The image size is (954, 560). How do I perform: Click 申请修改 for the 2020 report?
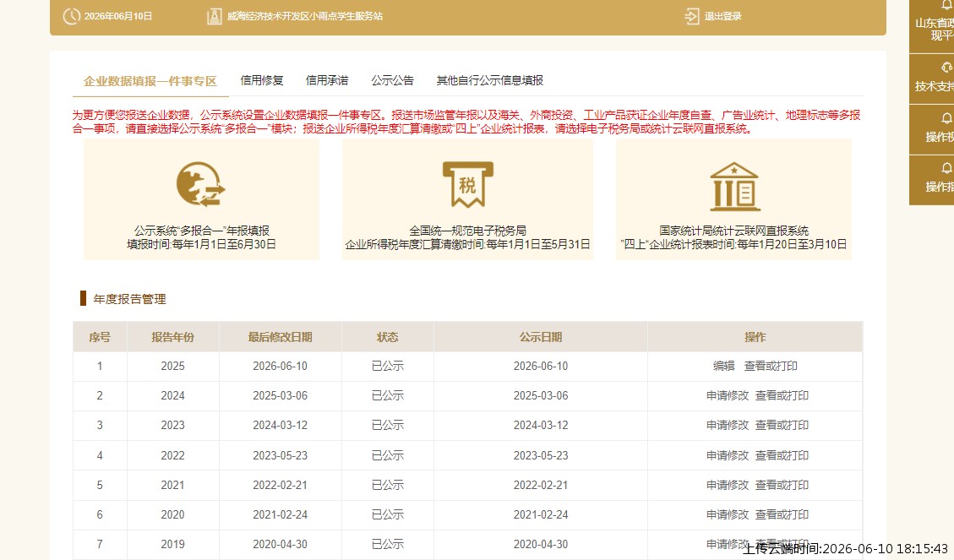pos(728,514)
